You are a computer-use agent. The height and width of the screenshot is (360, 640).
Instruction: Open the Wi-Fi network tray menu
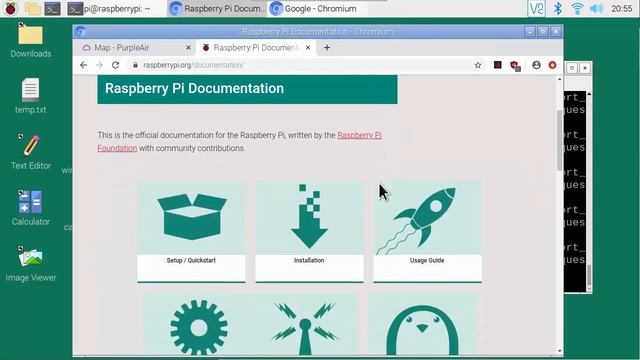pyautogui.click(x=577, y=9)
